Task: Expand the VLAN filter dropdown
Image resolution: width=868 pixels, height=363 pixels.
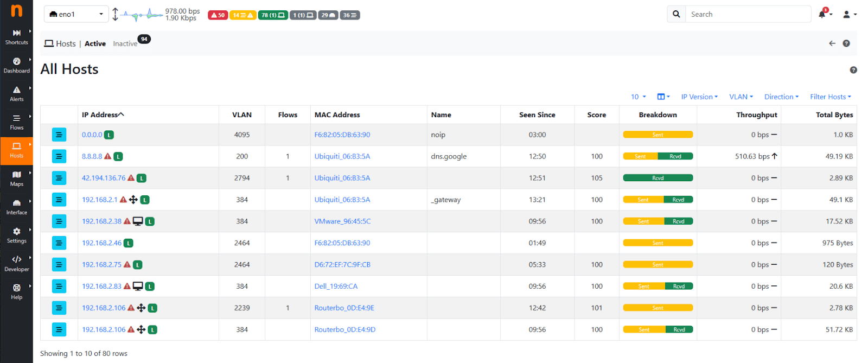Action: tap(741, 97)
